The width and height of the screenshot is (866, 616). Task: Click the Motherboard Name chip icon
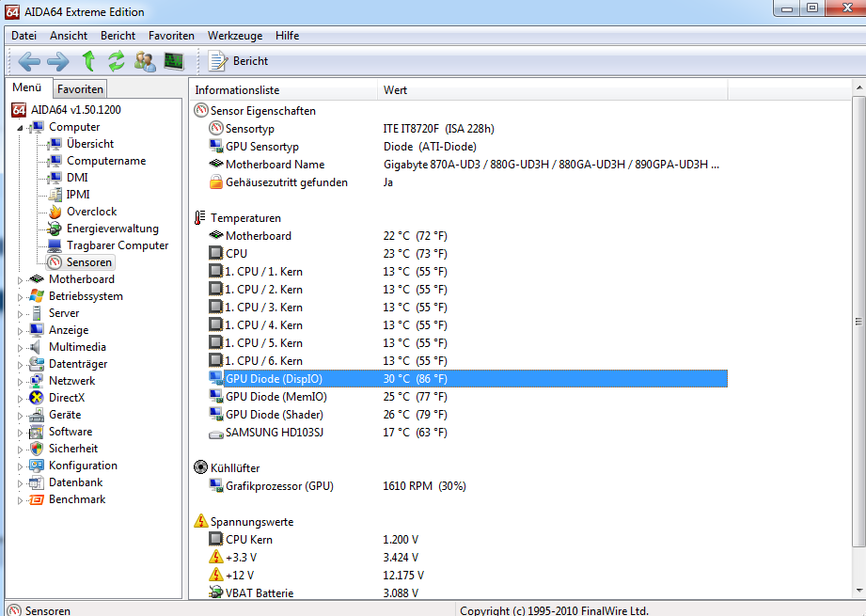[x=216, y=164]
